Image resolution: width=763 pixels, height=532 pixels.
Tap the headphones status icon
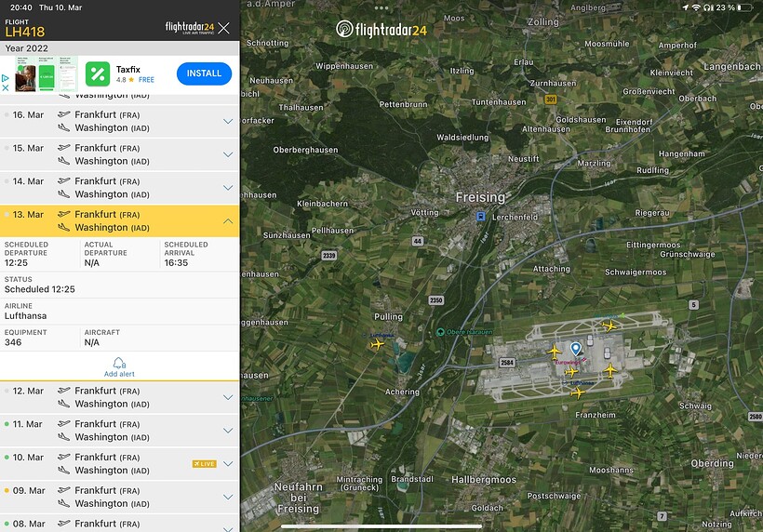708,7
